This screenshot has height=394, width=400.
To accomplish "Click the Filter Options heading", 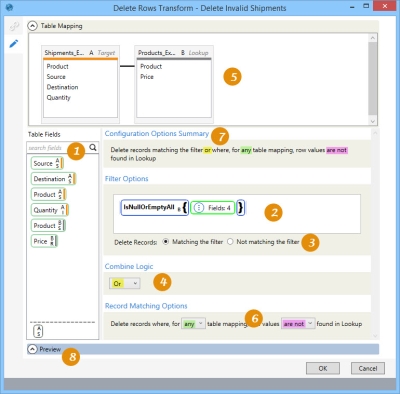I will [x=126, y=179].
